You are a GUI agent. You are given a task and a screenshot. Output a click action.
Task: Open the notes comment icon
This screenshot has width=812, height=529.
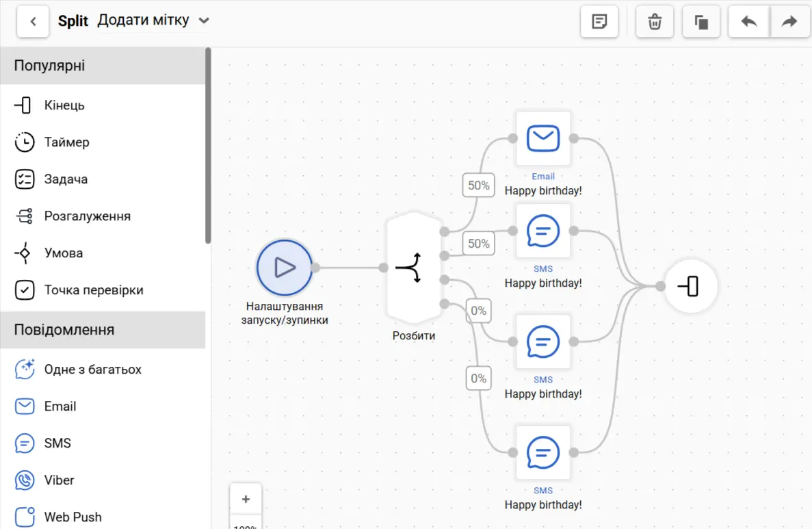[x=599, y=22]
